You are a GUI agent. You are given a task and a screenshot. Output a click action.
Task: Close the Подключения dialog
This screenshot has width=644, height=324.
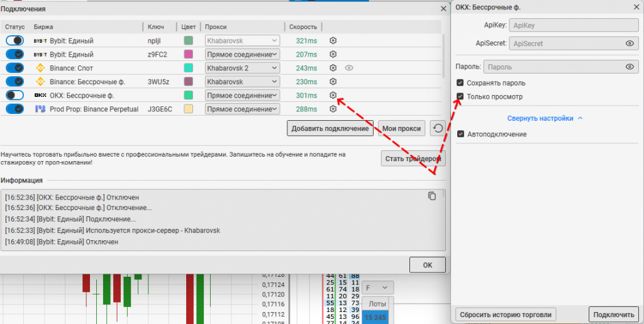[443, 9]
